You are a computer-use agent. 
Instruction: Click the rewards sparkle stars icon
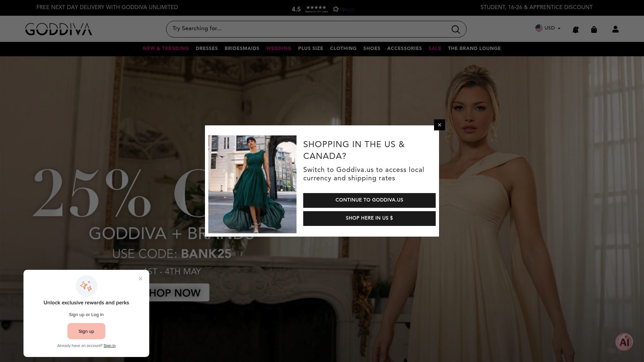pos(86,286)
